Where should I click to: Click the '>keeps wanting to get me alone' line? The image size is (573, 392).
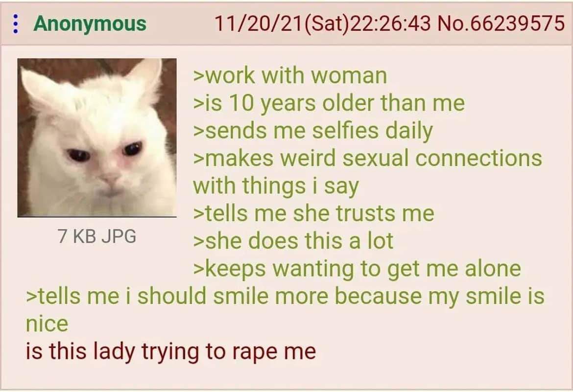(x=357, y=269)
